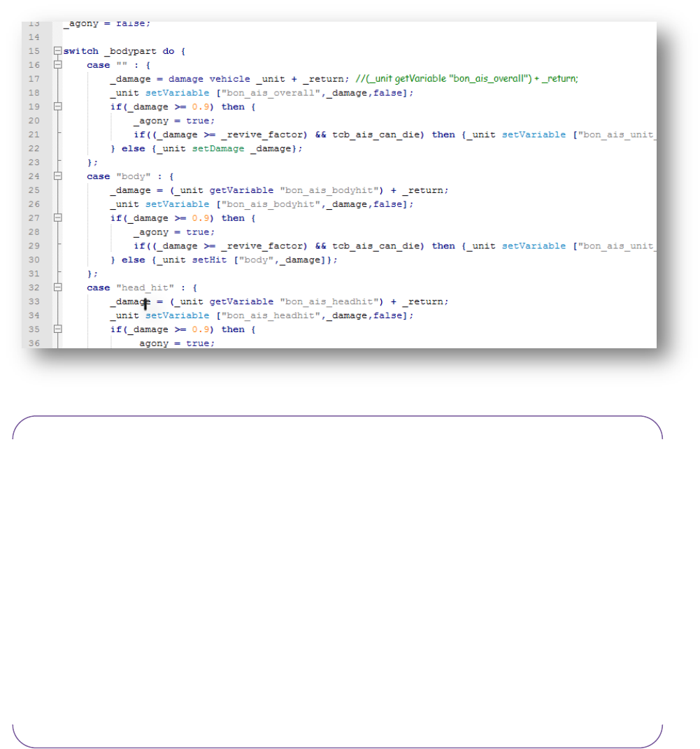Image resolution: width=700 pixels, height=749 pixels.
Task: Collapse the case "head_hit" fold marker
Action: [58, 287]
